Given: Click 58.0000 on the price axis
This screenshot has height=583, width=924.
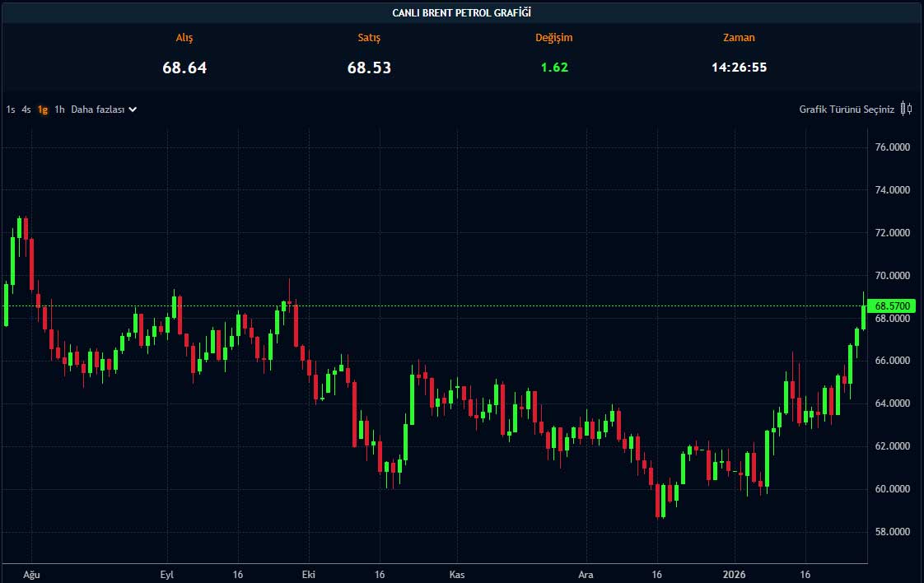Looking at the screenshot, I should click(893, 532).
